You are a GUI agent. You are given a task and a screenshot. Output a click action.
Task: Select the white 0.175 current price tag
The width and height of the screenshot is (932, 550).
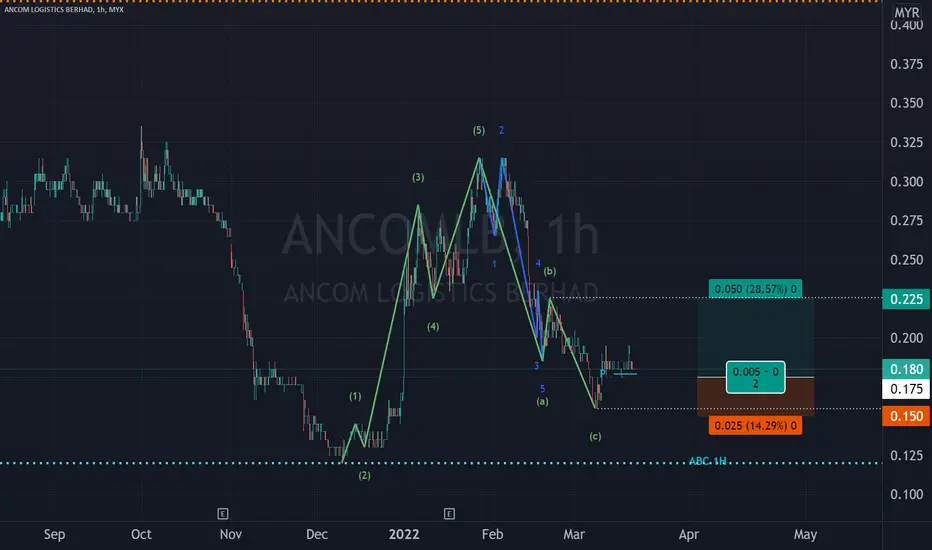906,389
